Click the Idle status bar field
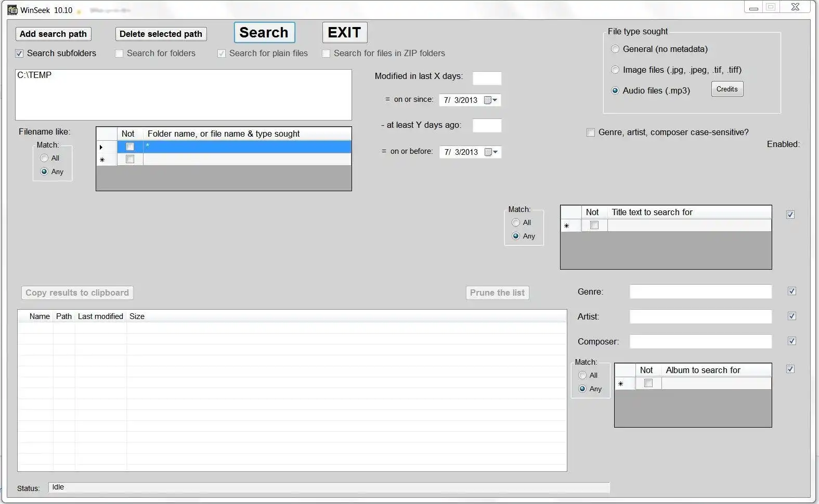The image size is (819, 504). [x=329, y=487]
